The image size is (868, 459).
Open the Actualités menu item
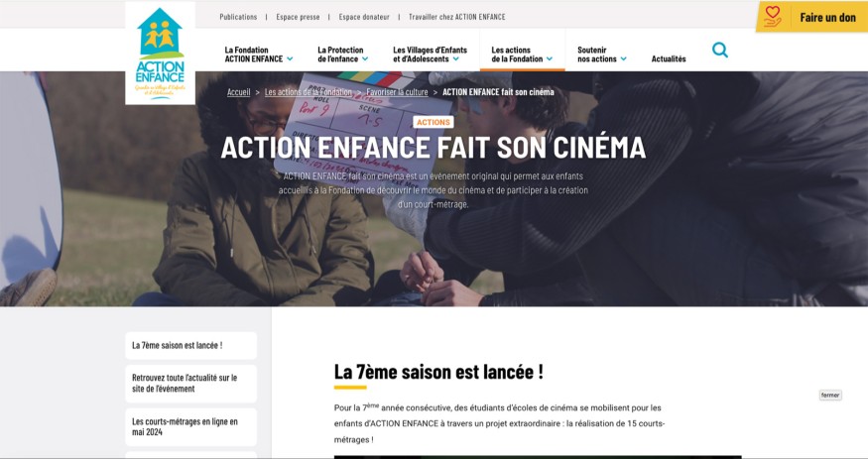pyautogui.click(x=669, y=58)
